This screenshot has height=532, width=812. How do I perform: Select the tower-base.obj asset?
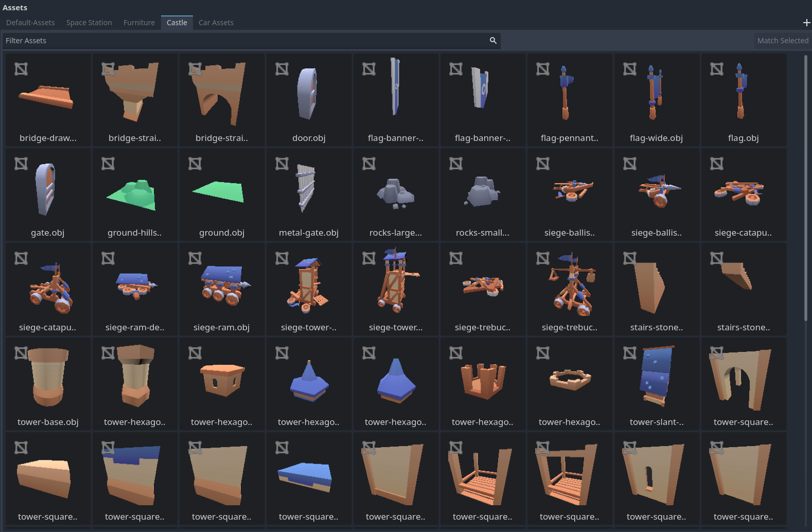[x=48, y=384]
